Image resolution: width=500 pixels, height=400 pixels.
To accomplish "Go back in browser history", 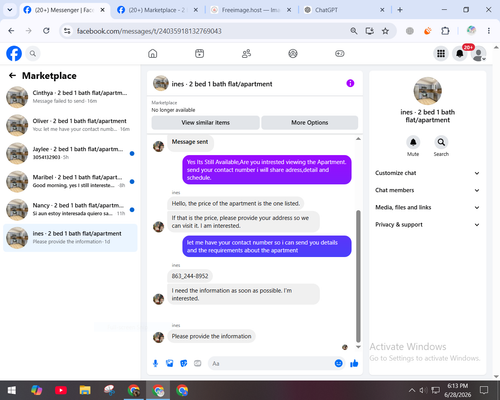I will pyautogui.click(x=11, y=31).
